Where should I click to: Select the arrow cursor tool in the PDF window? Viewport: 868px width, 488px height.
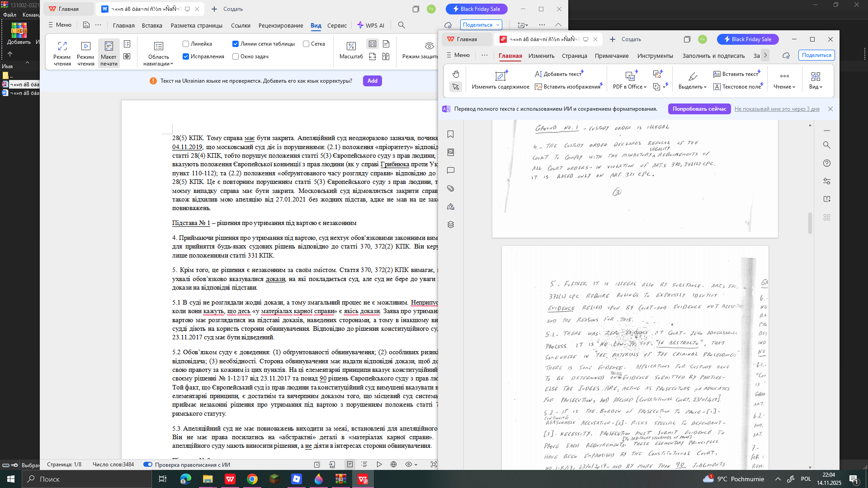tap(456, 87)
